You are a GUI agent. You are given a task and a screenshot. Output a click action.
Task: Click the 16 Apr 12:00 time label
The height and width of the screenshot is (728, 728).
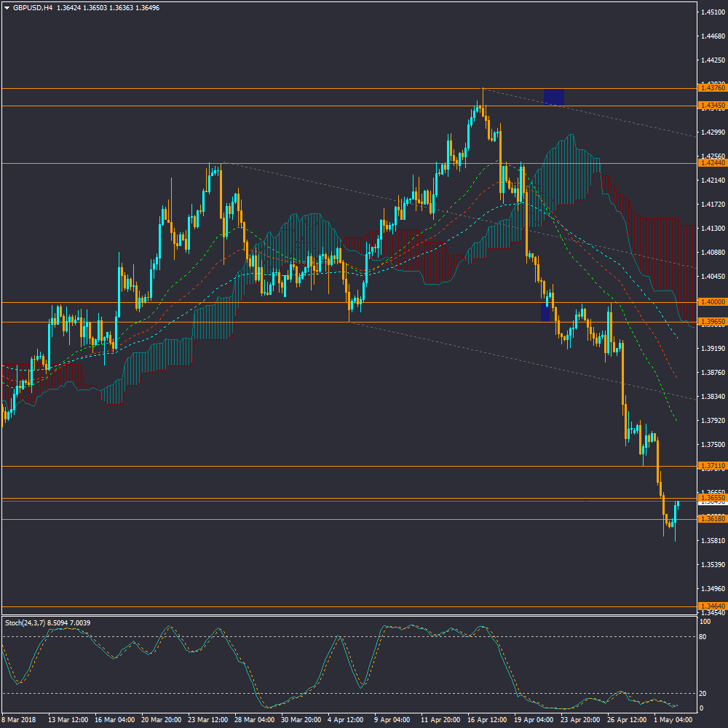[488, 719]
